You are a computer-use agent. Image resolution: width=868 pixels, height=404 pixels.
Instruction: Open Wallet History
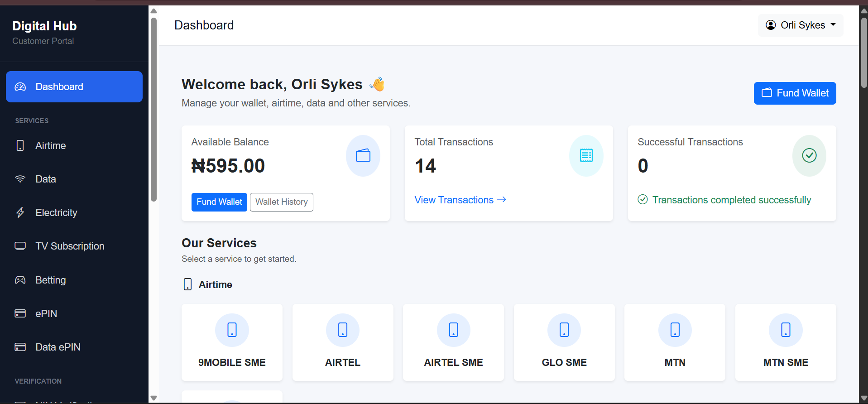point(282,202)
